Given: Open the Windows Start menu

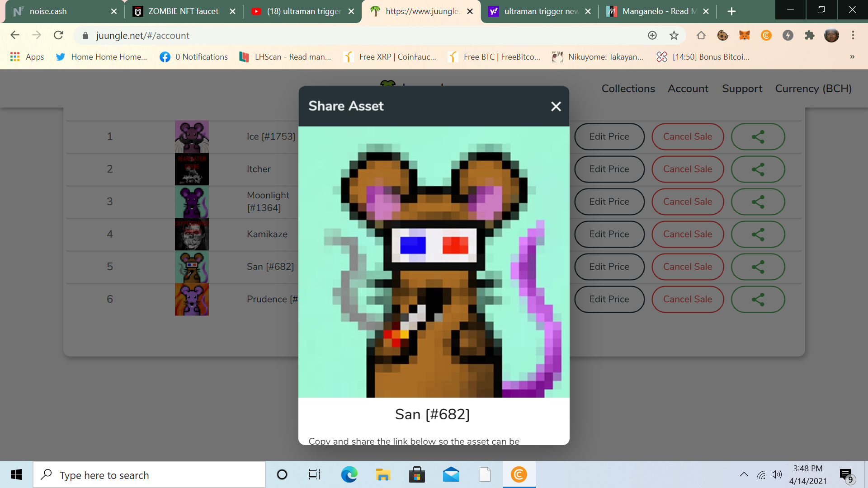Looking at the screenshot, I should point(16,474).
